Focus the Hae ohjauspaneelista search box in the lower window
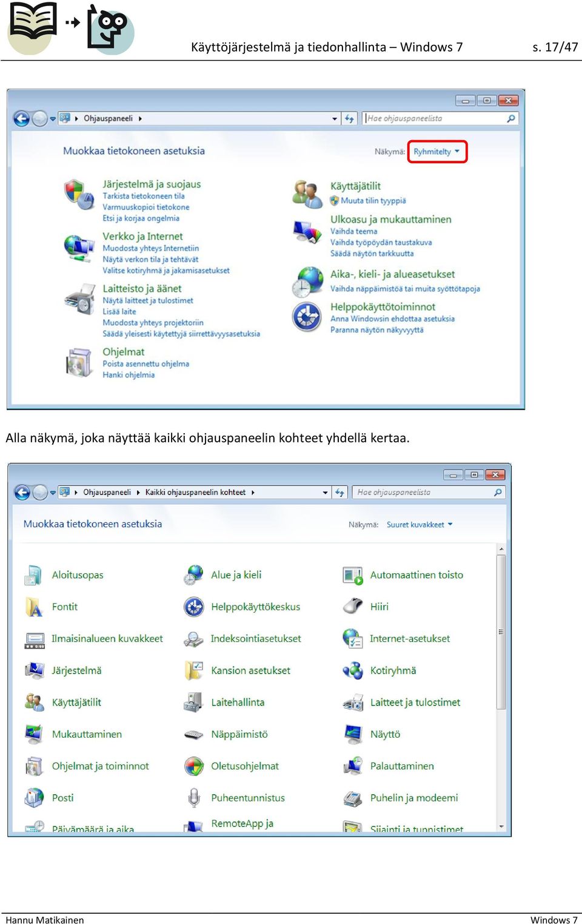The width and height of the screenshot is (582, 924). coord(429,492)
